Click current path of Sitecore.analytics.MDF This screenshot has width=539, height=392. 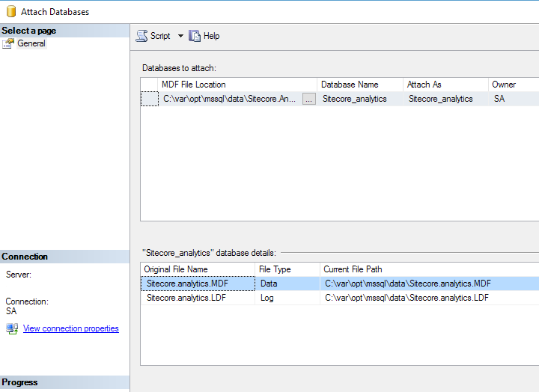click(x=430, y=284)
